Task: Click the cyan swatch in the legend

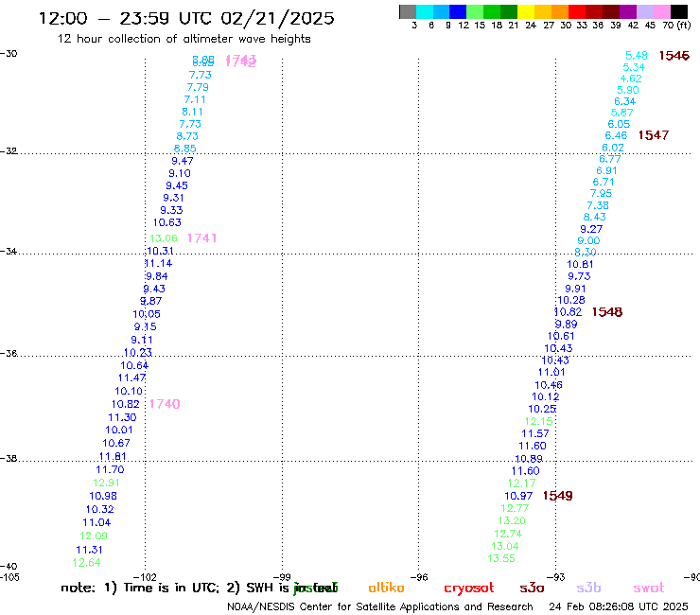Action: click(x=425, y=11)
